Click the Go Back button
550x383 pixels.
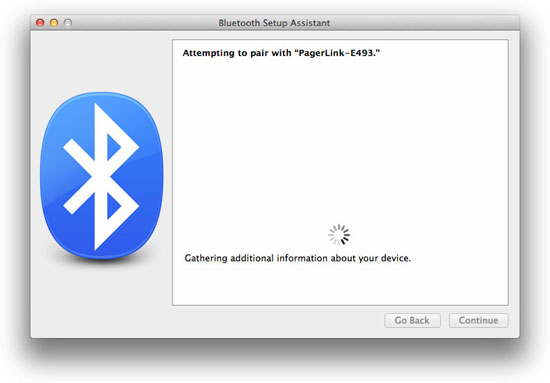tap(412, 320)
